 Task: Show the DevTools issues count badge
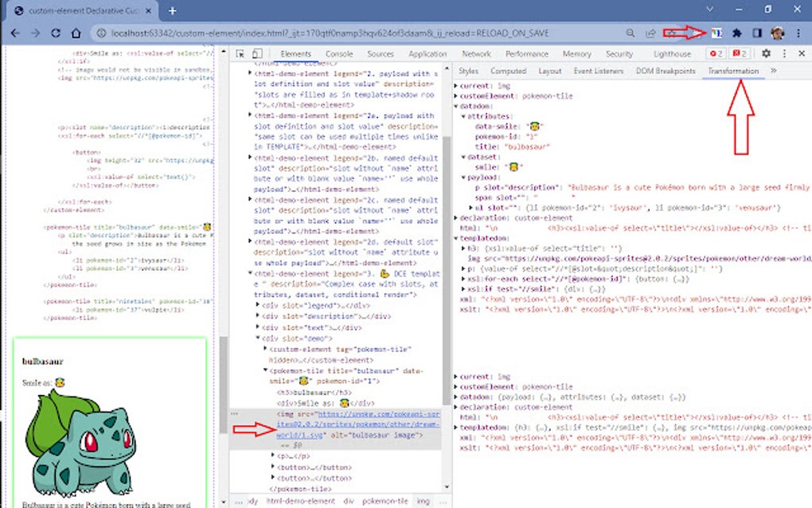[x=740, y=54]
